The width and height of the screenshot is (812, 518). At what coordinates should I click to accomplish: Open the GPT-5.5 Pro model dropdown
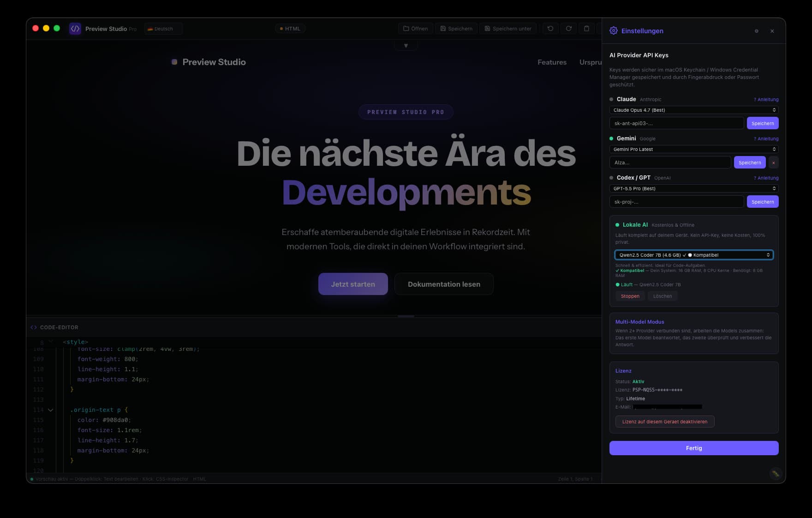click(x=694, y=188)
